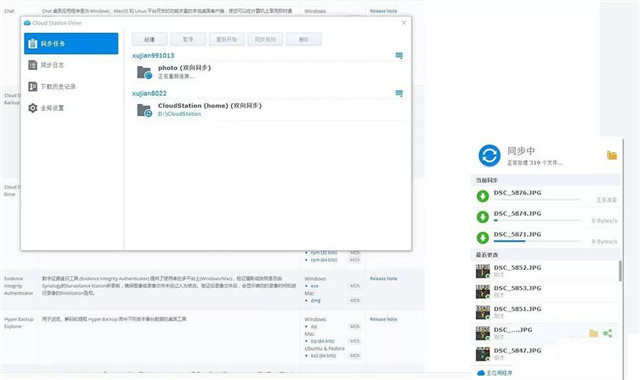The width and height of the screenshot is (640, 380).
Task: Click DSC_5847.JPG thumbnail
Action: [x=483, y=354]
